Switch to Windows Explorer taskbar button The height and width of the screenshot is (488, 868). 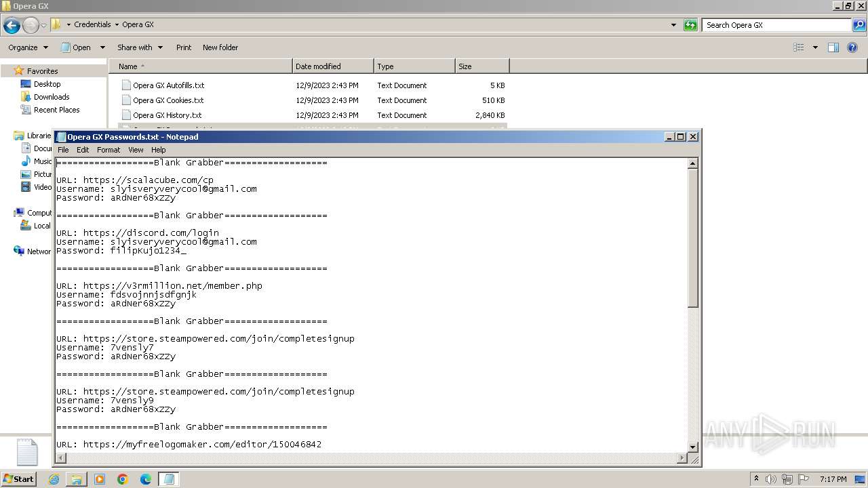pyautogui.click(x=77, y=479)
